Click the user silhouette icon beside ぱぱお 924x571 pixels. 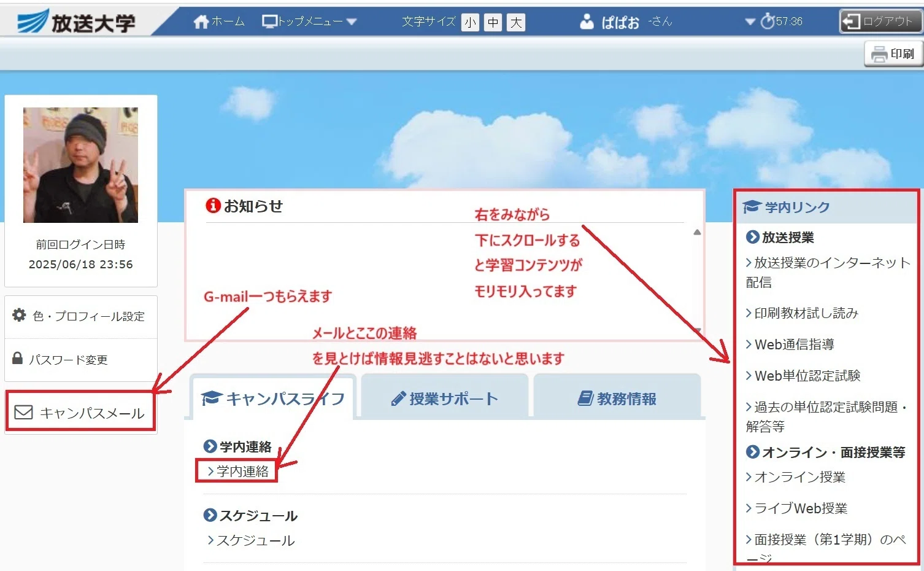point(587,21)
